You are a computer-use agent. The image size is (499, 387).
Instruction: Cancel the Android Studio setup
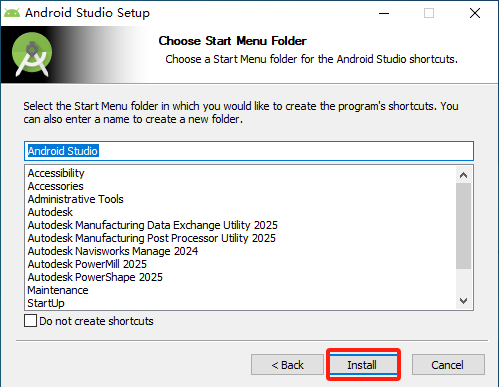(448, 365)
